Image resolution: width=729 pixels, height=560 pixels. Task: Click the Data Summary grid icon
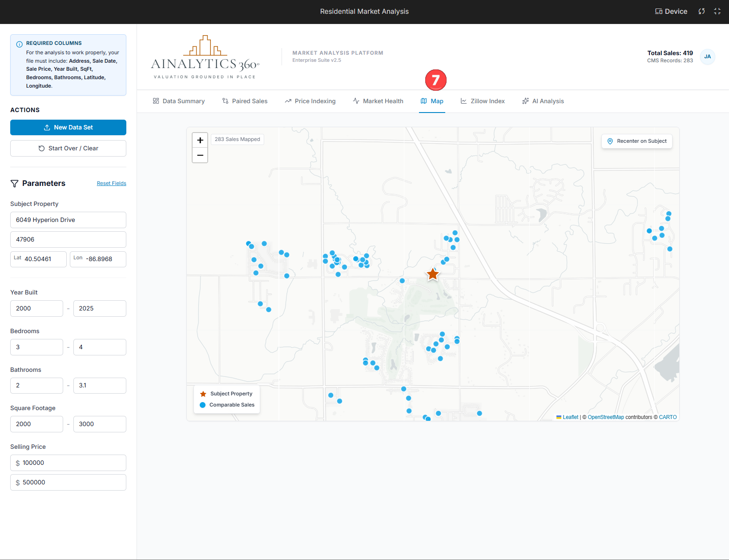(x=156, y=101)
